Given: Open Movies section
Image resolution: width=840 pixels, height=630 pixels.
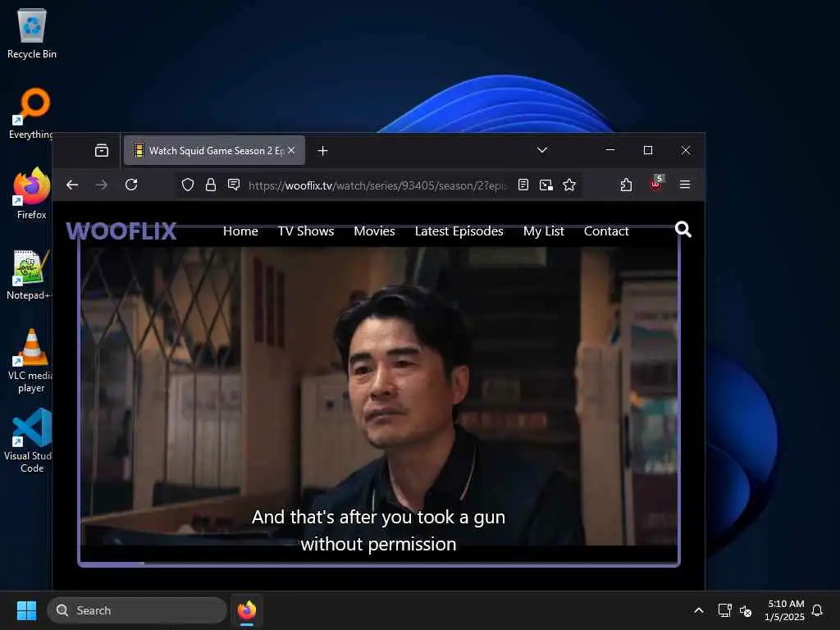Looking at the screenshot, I should [374, 231].
